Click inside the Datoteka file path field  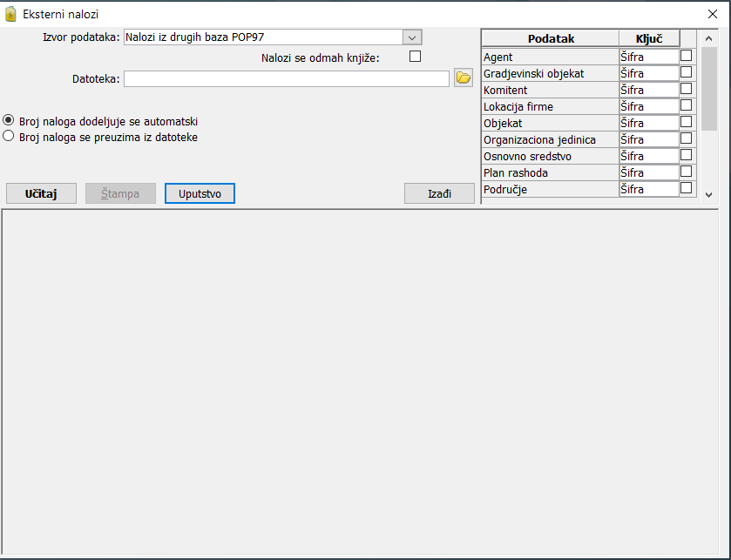pyautogui.click(x=287, y=79)
